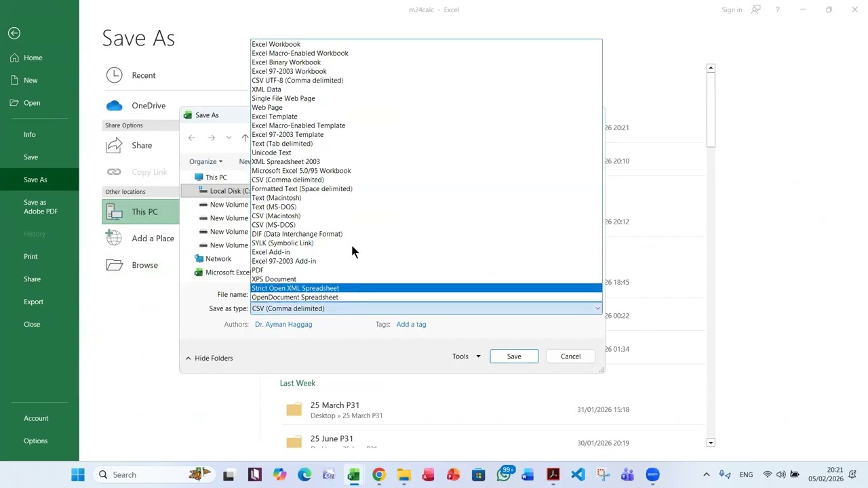The image size is (868, 488).
Task: Click the Help question mark icon
Action: [777, 10]
